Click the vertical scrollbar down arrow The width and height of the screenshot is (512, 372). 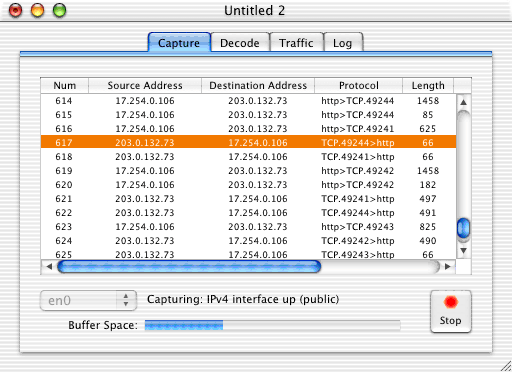click(463, 250)
